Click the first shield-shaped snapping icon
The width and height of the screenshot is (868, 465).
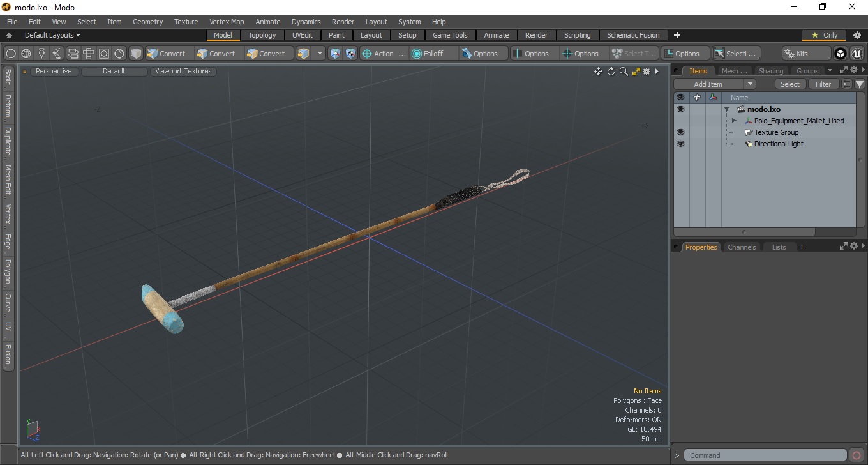click(x=335, y=54)
